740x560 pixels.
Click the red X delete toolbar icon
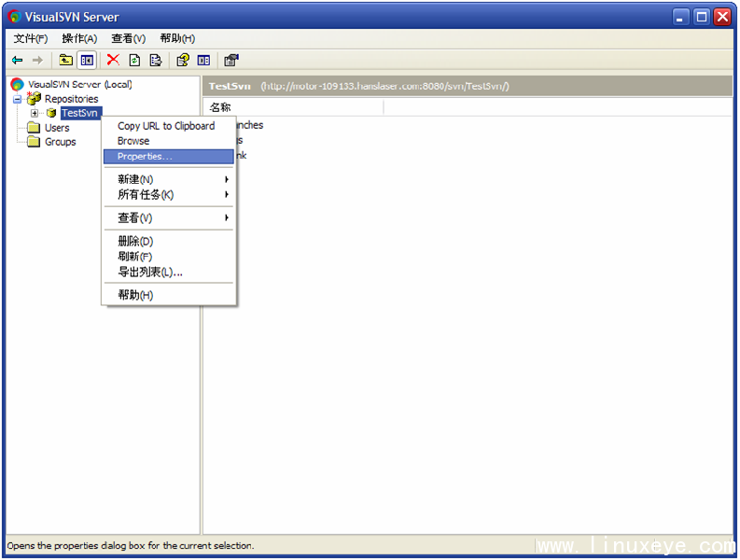113,60
